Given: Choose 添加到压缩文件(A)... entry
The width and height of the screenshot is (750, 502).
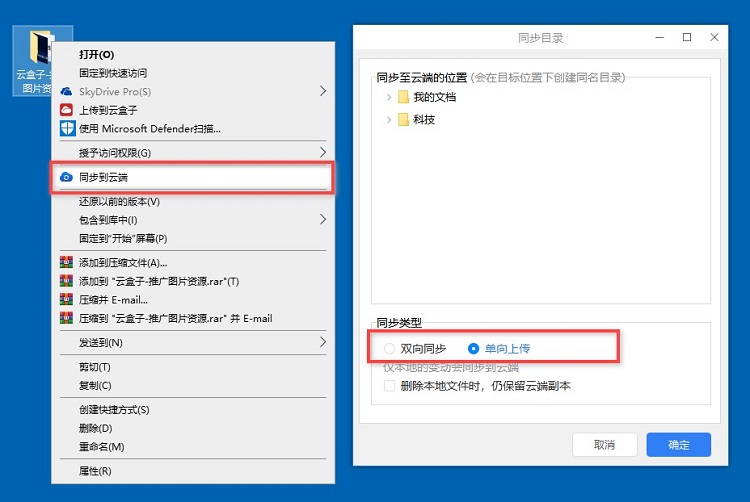Looking at the screenshot, I should click(x=193, y=262).
